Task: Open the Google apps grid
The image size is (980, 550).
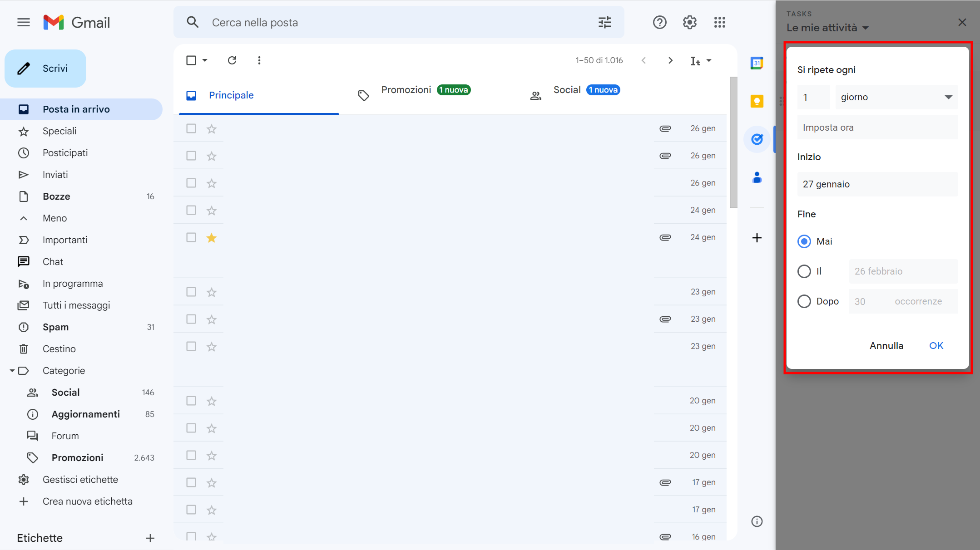Action: (x=719, y=22)
